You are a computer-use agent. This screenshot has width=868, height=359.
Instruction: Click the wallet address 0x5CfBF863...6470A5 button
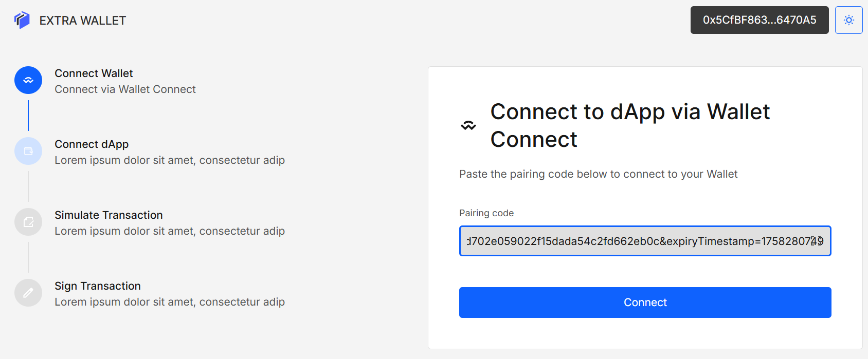click(759, 20)
